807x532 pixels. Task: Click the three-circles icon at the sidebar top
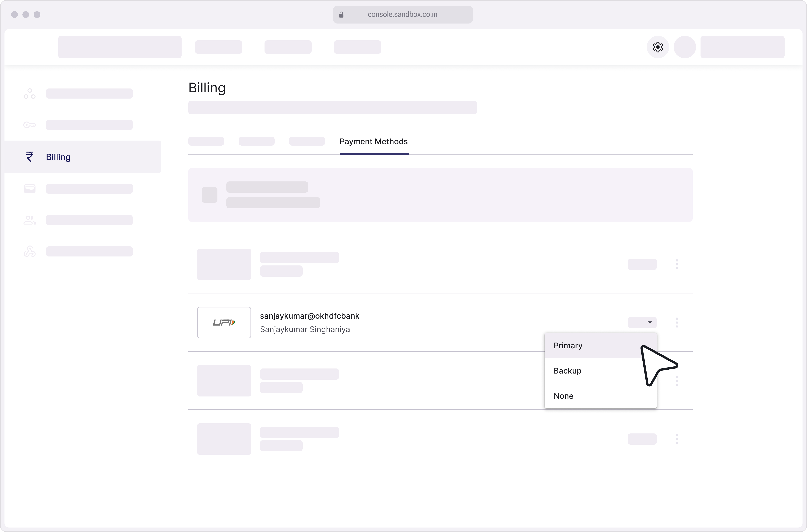click(30, 94)
